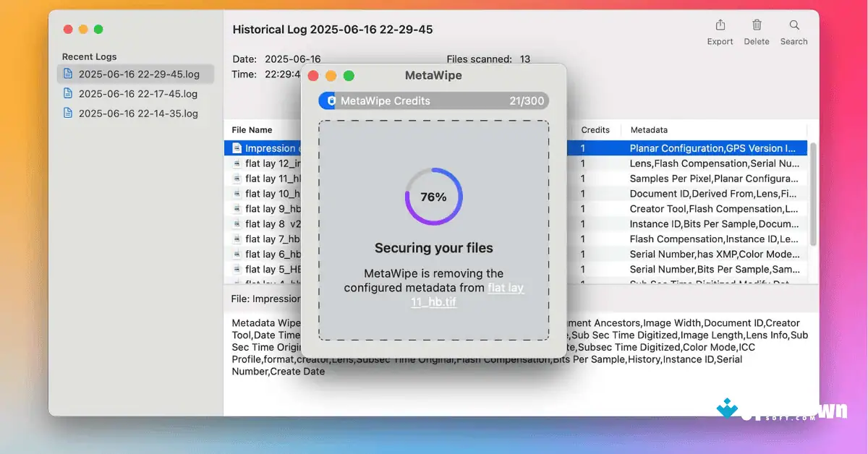Click the trash icon to delete this log
868x454 pixels.
(x=757, y=27)
